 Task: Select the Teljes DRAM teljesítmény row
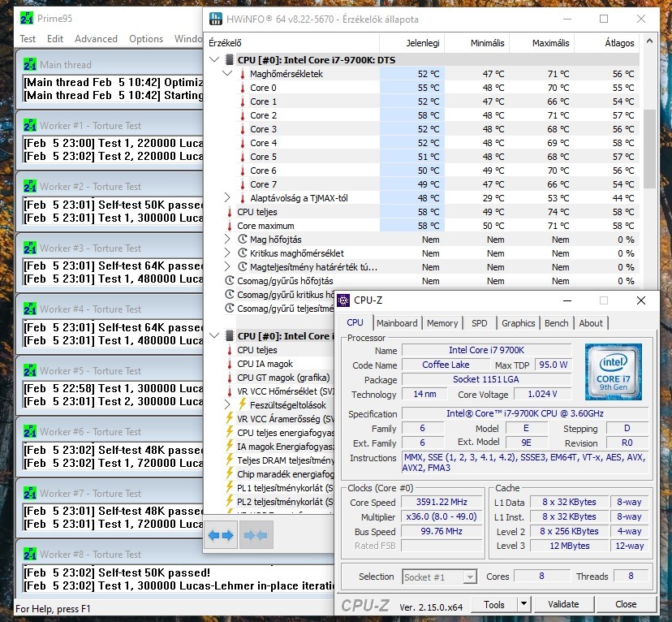pos(278,460)
